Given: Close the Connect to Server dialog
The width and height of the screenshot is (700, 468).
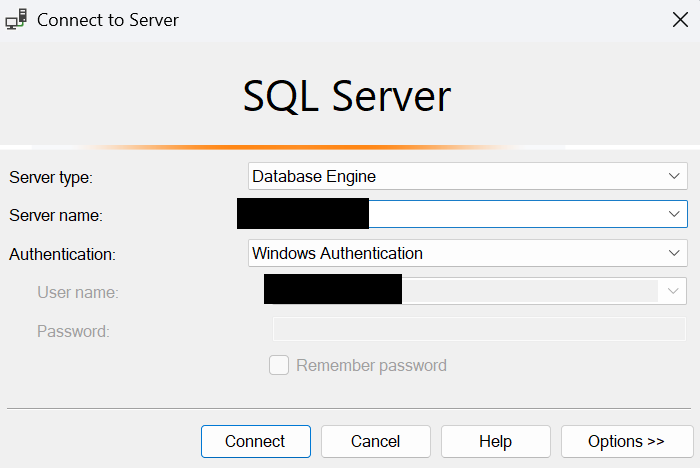Looking at the screenshot, I should (x=680, y=19).
